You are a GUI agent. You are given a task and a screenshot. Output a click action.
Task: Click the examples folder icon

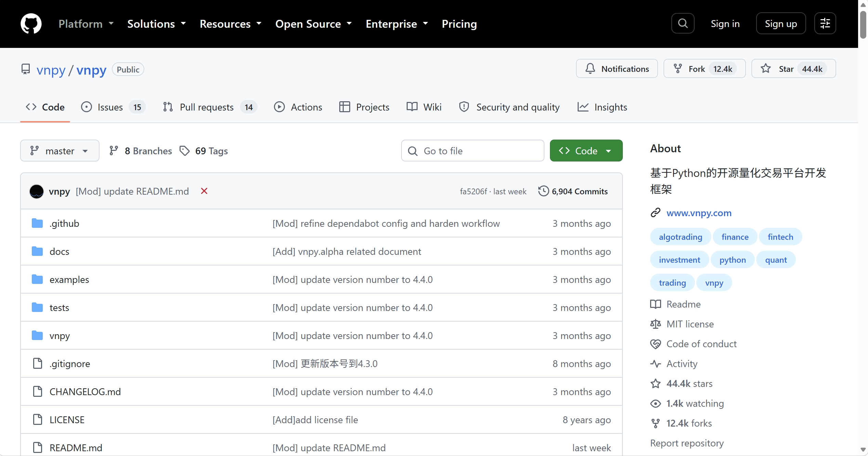click(x=37, y=279)
